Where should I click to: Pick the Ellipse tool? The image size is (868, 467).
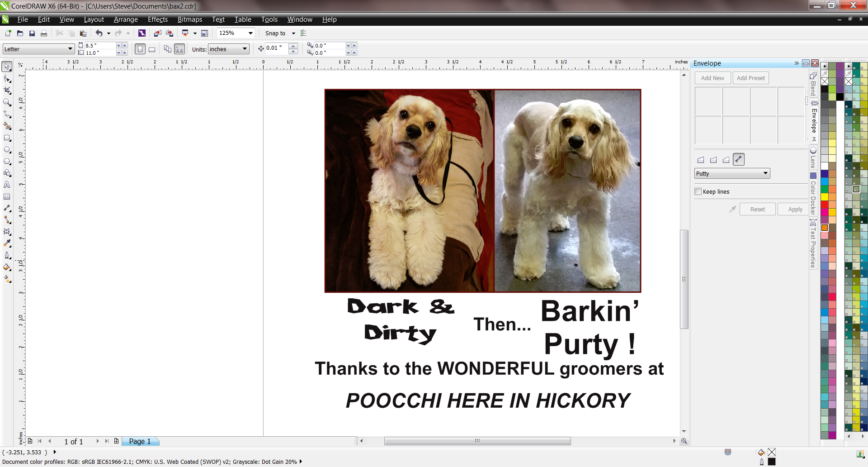tap(7, 150)
